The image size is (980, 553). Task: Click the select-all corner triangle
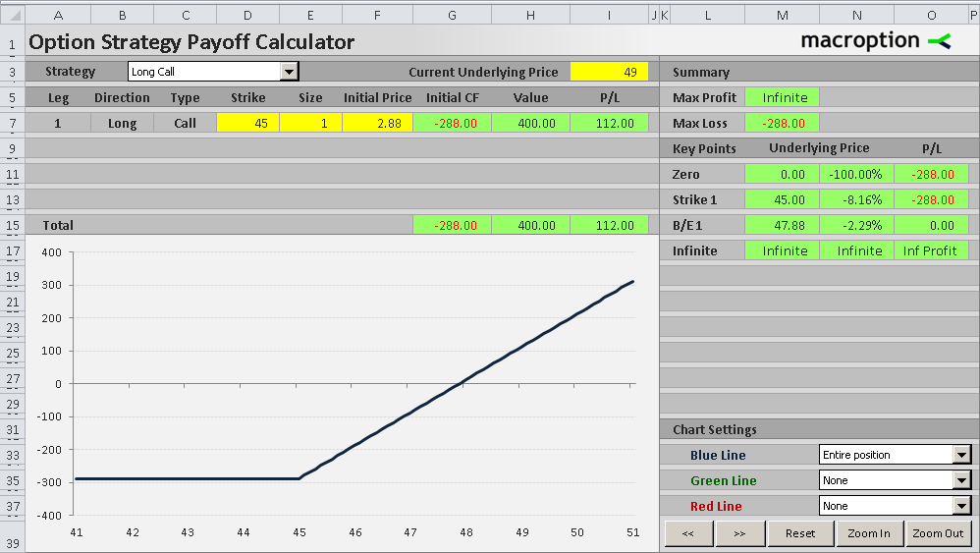point(13,15)
